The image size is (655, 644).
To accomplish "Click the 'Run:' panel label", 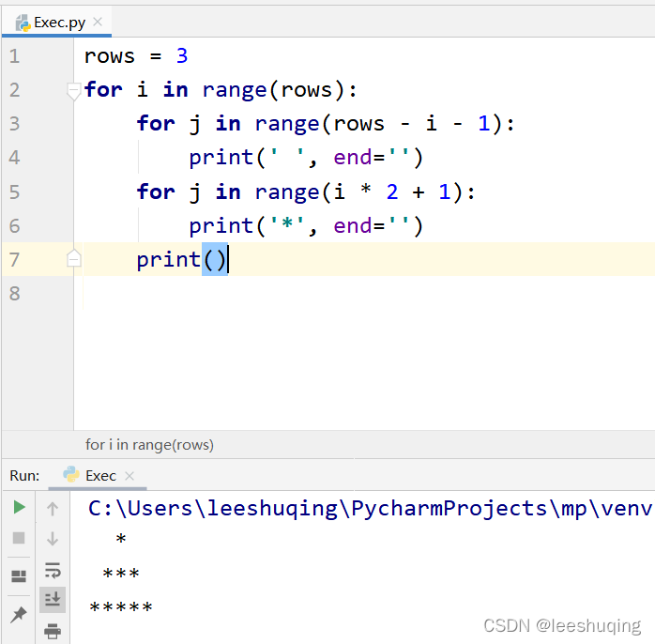I will coord(24,476).
